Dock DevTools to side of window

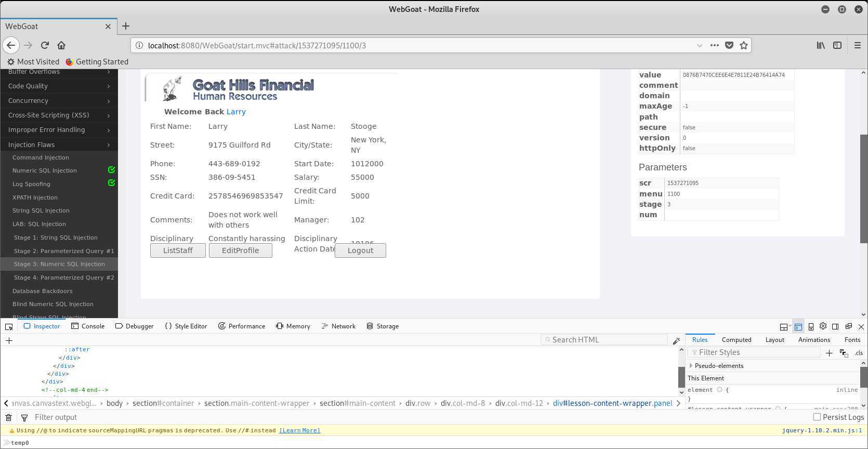point(835,326)
